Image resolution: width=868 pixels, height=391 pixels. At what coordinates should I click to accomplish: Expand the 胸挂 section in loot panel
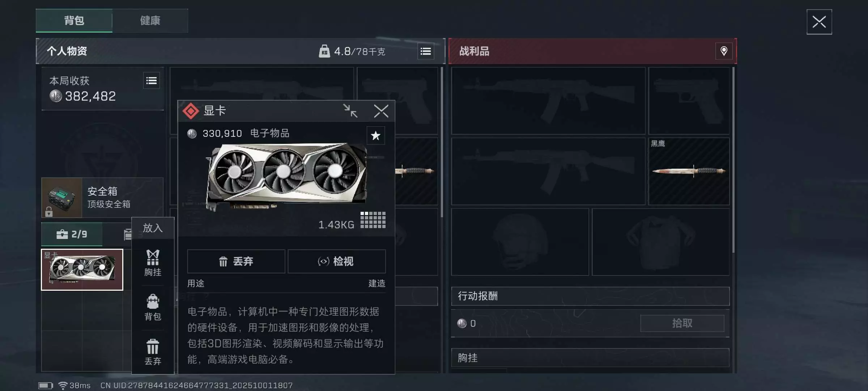click(x=590, y=358)
